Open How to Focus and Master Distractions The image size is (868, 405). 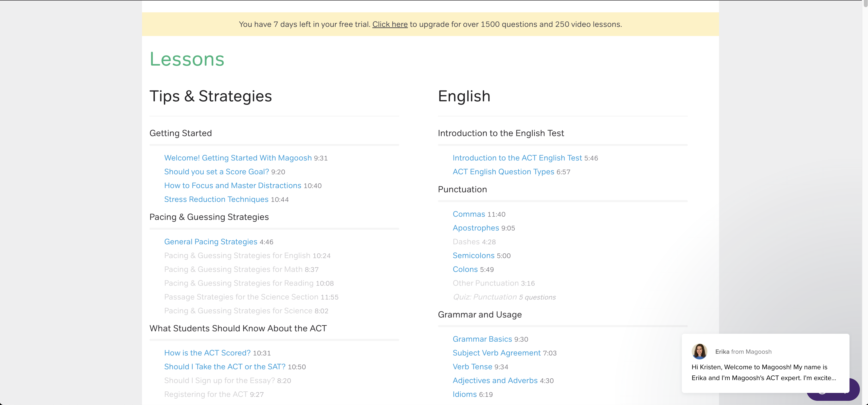[x=233, y=186]
